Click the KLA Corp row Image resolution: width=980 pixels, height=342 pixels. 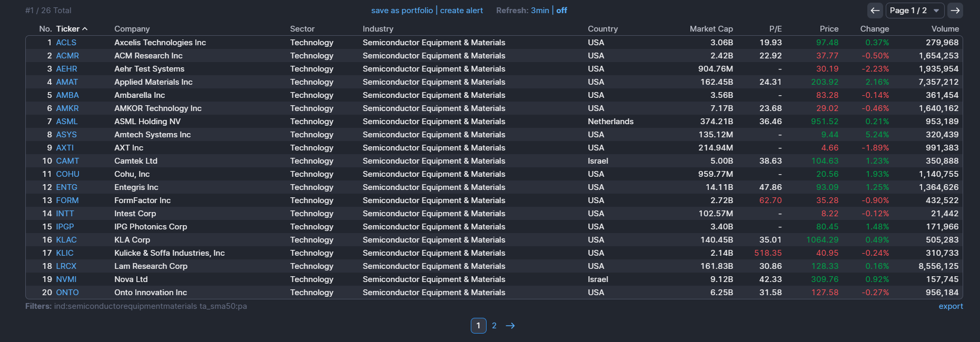(x=132, y=240)
